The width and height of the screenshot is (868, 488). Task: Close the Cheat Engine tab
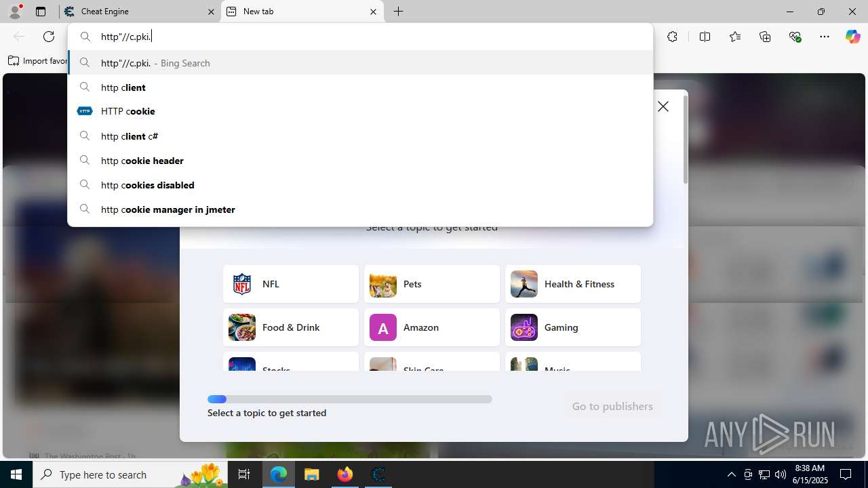point(211,12)
